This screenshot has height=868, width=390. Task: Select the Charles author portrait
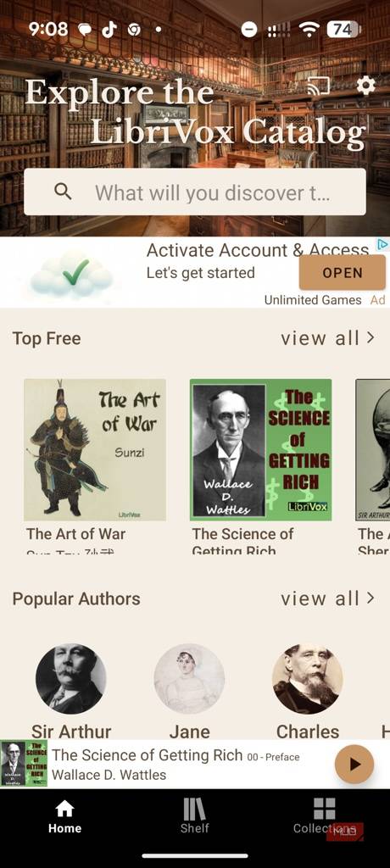point(308,679)
